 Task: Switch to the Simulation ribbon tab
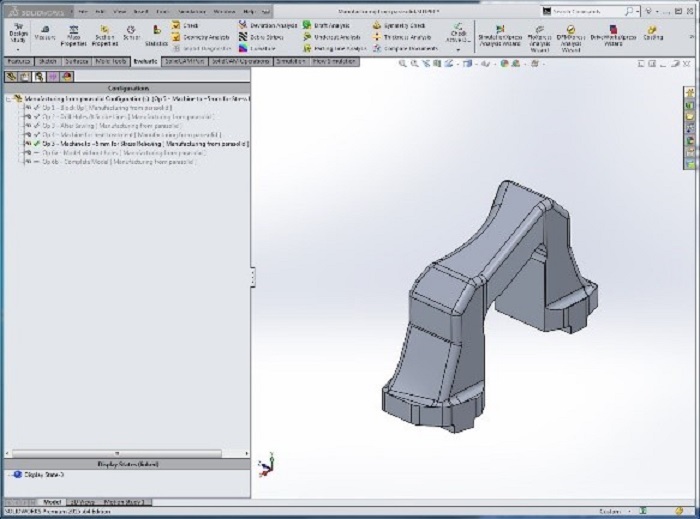(291, 61)
